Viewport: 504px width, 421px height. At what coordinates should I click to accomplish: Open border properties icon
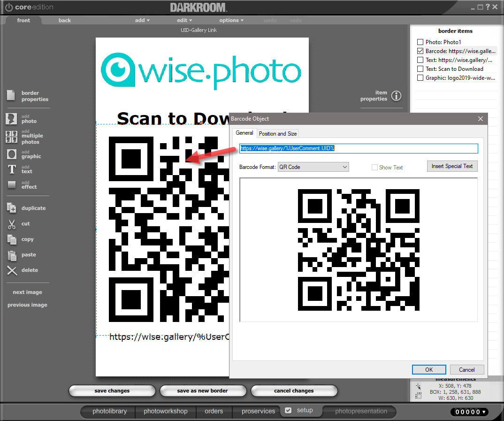coord(11,95)
